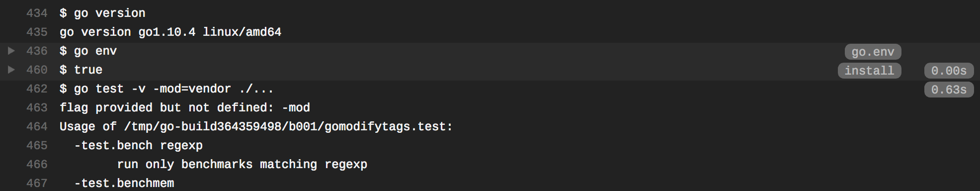980x191 pixels.
Task: Click the install label badge
Action: click(869, 71)
